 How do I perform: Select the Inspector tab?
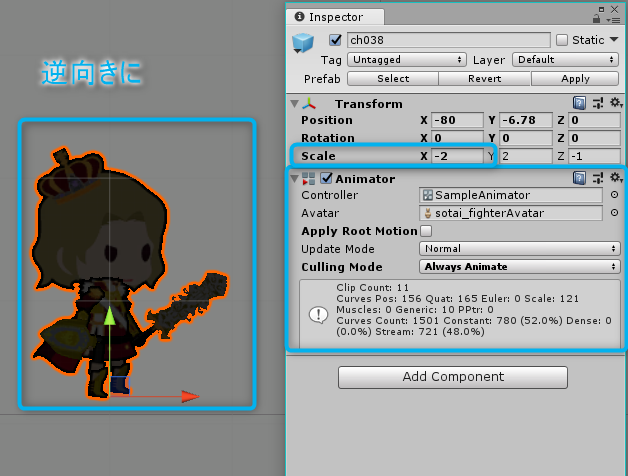click(335, 17)
